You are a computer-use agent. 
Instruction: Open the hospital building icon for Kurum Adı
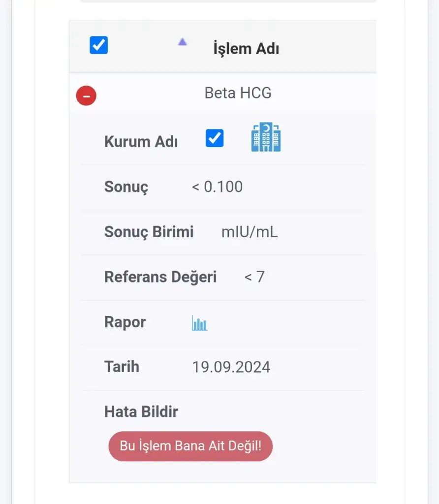[266, 137]
